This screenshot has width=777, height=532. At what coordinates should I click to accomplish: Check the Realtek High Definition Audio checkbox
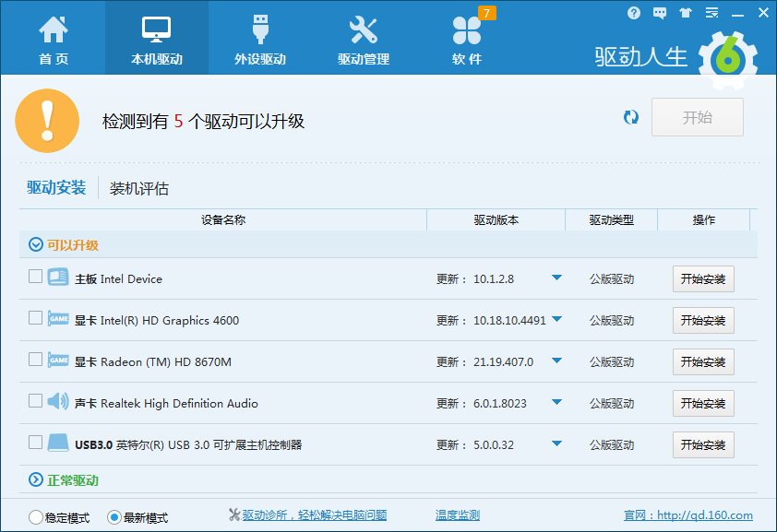[35, 400]
